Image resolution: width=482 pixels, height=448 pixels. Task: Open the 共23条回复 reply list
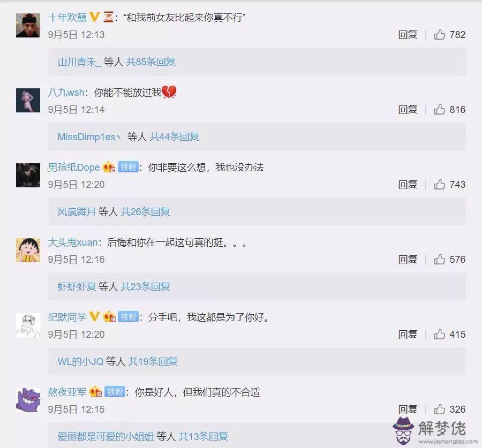145,287
